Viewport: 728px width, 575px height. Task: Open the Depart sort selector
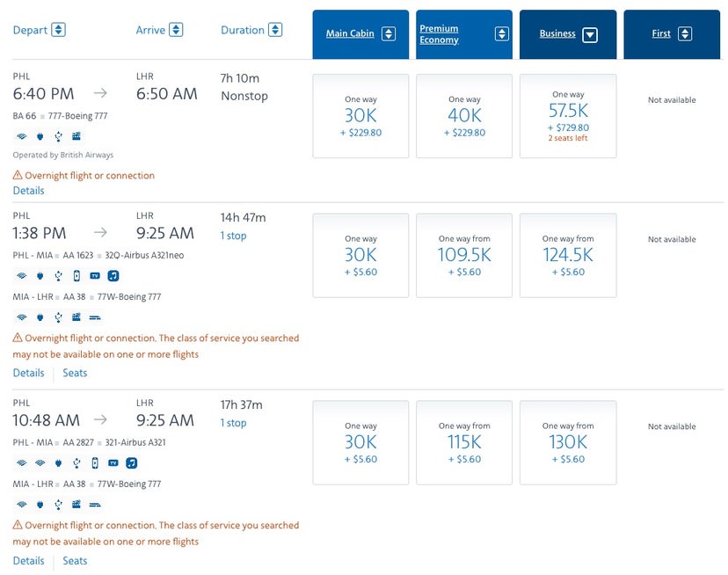55,29
